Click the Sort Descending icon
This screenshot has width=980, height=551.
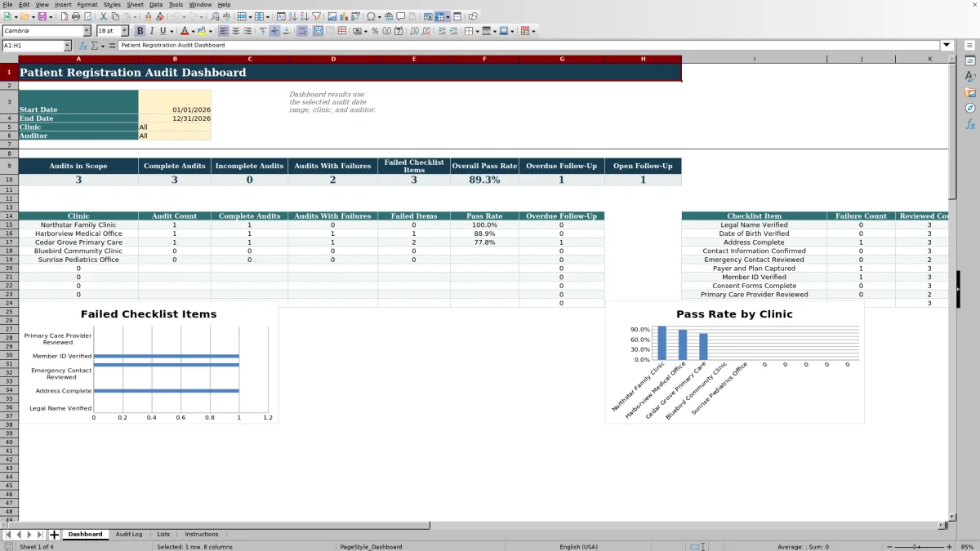(304, 16)
